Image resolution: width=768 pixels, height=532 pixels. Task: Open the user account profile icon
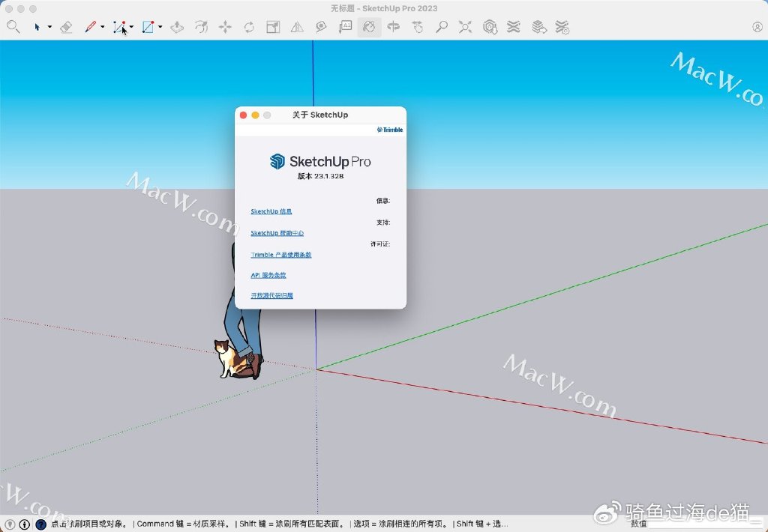(x=757, y=27)
